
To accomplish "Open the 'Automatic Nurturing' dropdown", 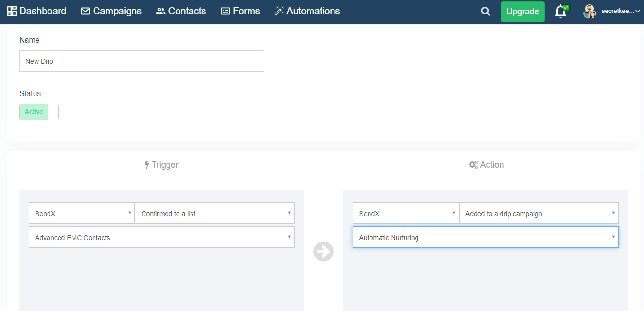I will click(x=486, y=237).
